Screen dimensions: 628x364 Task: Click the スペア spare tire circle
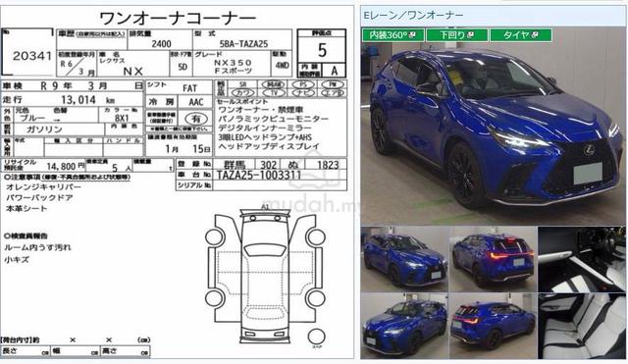click(x=316, y=338)
